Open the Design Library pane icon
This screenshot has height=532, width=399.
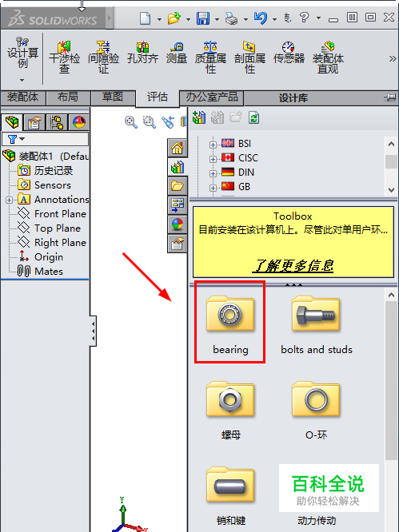coord(178,167)
